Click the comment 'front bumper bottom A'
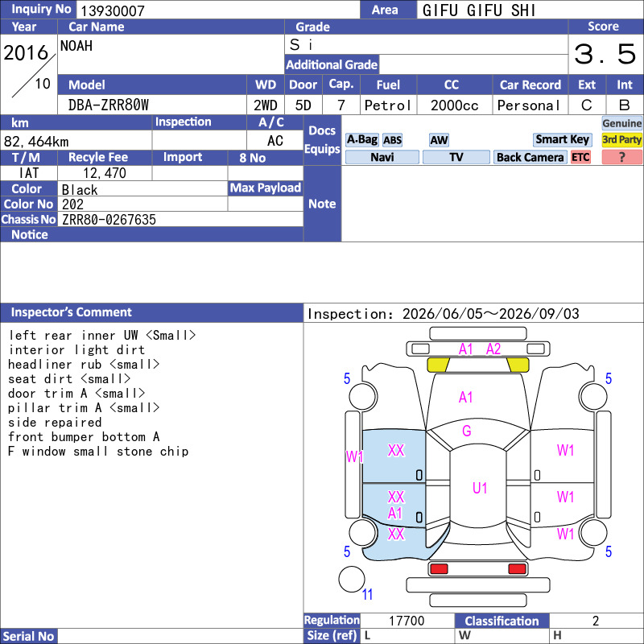 [x=84, y=436]
